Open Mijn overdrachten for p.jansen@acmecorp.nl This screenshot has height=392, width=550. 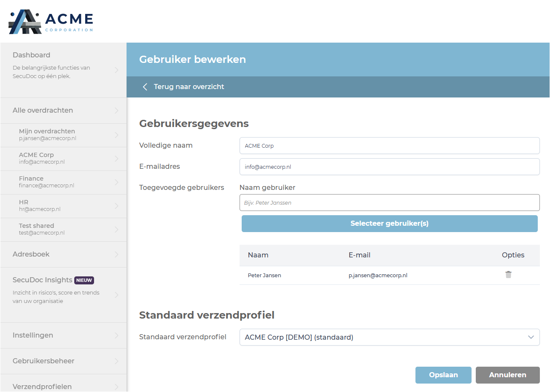[63, 135]
